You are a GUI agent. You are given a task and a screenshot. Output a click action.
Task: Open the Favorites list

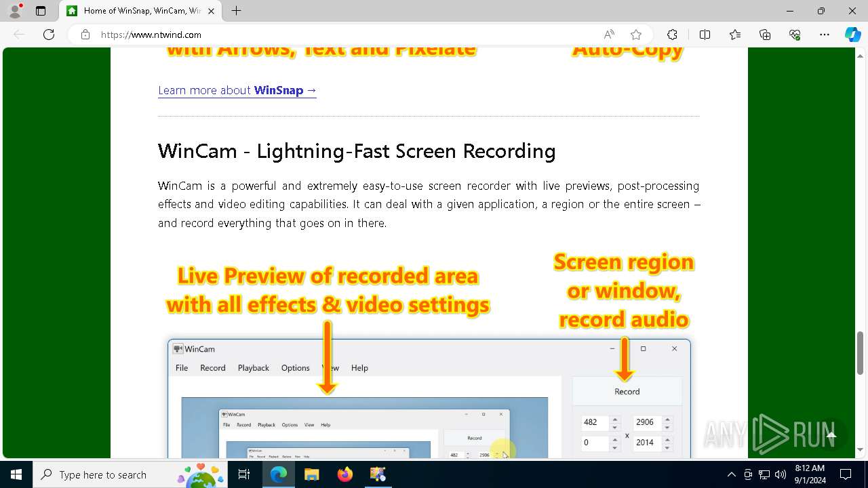click(735, 35)
